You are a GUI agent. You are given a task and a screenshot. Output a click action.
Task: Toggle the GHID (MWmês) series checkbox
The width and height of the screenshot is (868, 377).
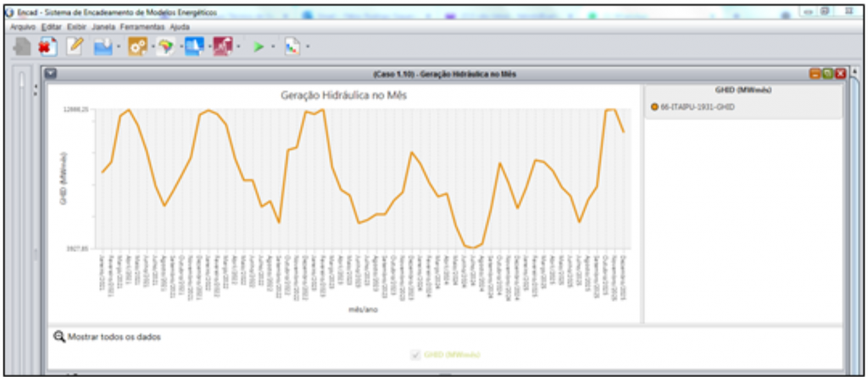coord(415,355)
